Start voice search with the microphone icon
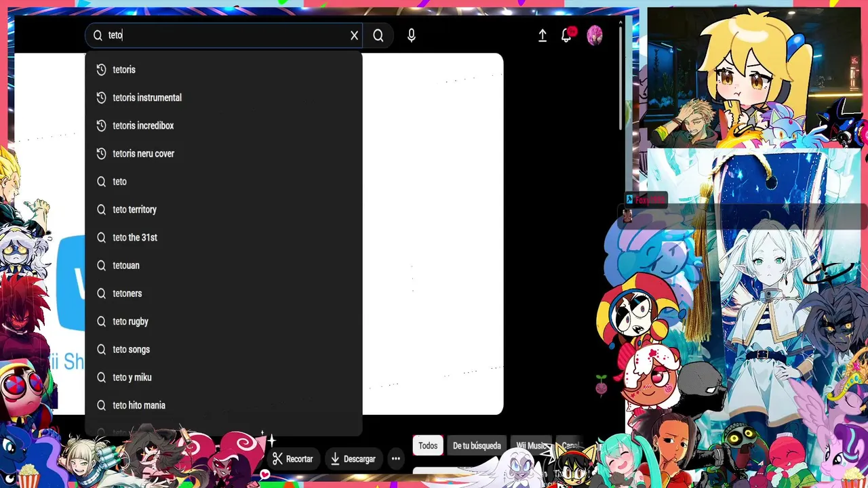This screenshot has width=868, height=488. coord(412,35)
